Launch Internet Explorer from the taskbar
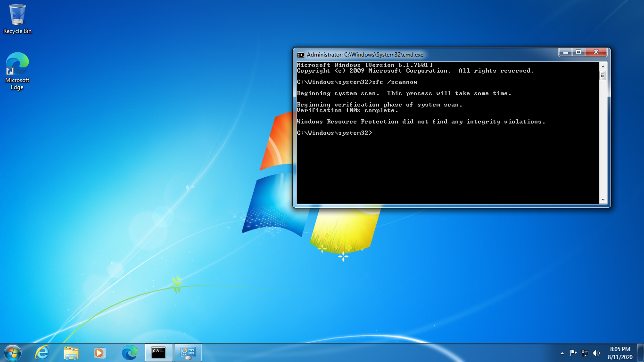Viewport: 644px width, 362px height. tap(42, 353)
